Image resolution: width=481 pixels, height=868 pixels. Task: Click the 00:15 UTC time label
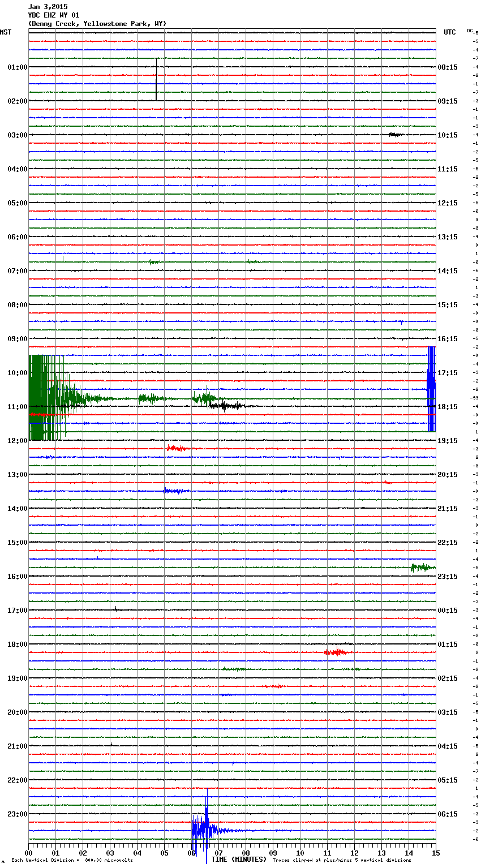(448, 611)
